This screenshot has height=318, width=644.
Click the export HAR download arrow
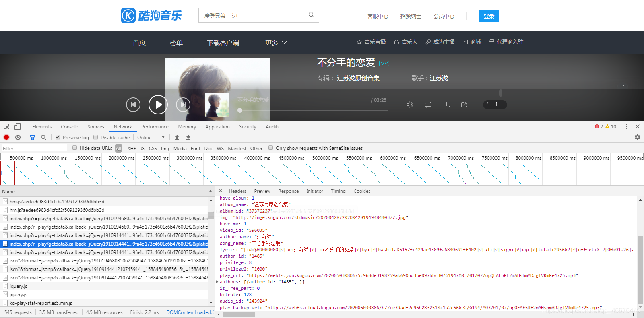188,137
